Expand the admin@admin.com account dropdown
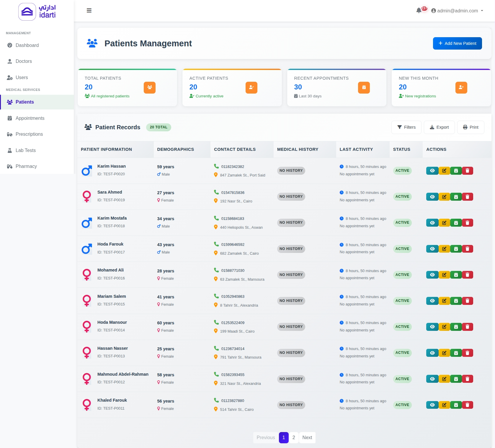This screenshot has width=495, height=448. click(457, 11)
